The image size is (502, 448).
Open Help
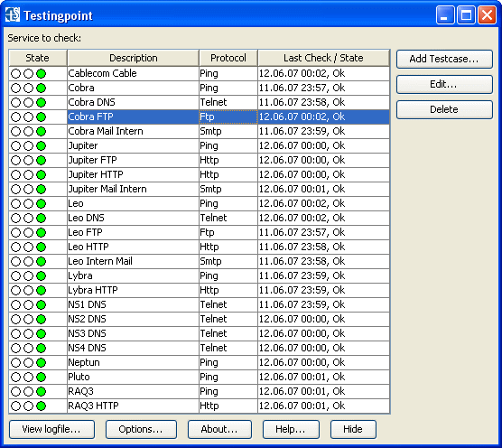point(291,429)
